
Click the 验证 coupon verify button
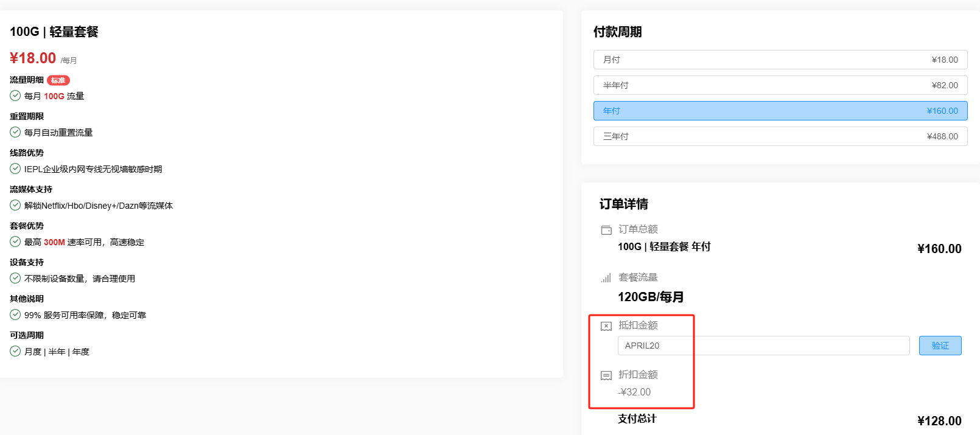tap(940, 346)
